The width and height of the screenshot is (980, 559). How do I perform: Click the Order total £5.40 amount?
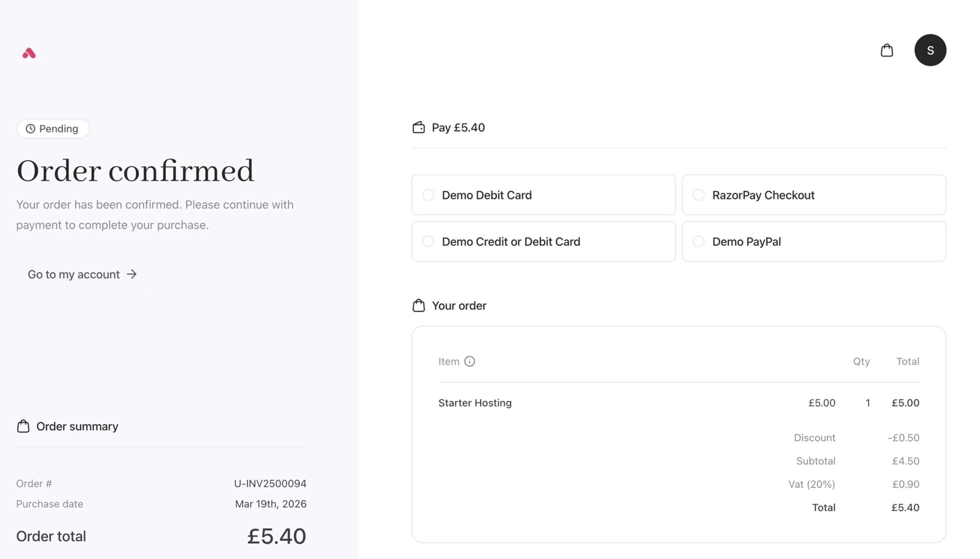click(276, 536)
